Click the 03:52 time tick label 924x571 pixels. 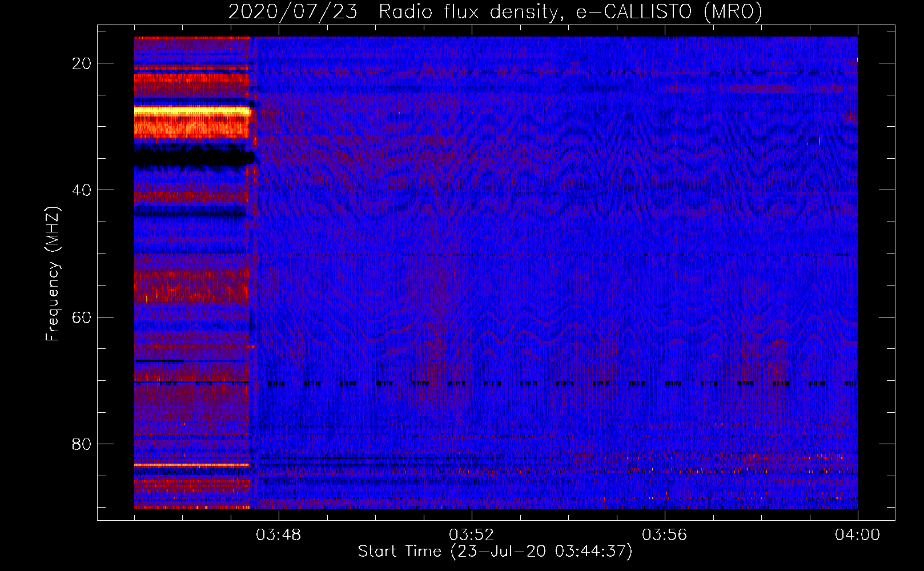coord(472,535)
